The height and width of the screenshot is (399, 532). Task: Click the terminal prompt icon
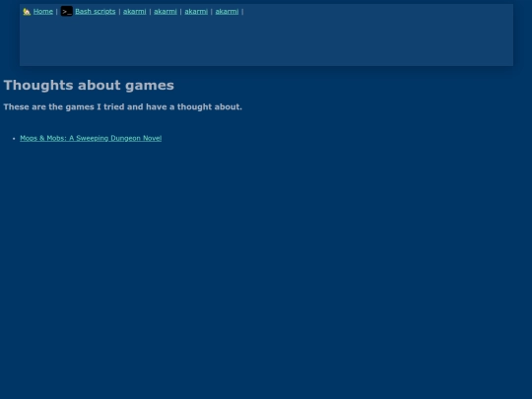tap(67, 11)
